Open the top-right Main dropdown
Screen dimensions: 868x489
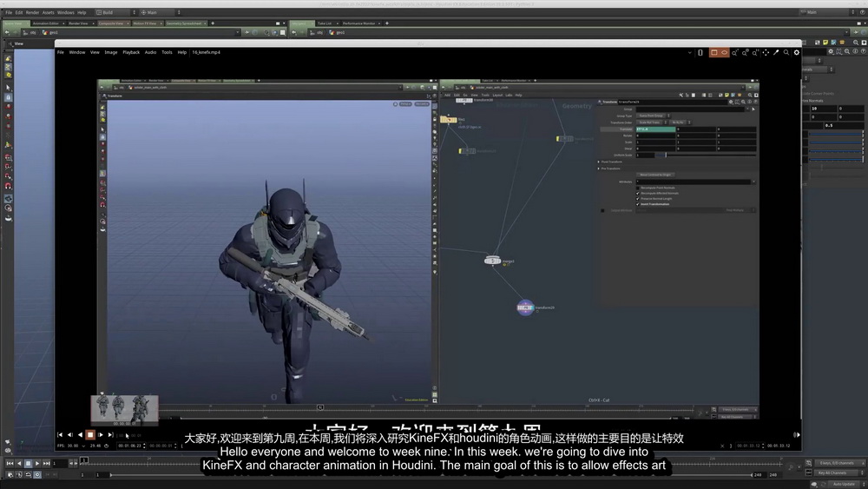[x=826, y=12]
